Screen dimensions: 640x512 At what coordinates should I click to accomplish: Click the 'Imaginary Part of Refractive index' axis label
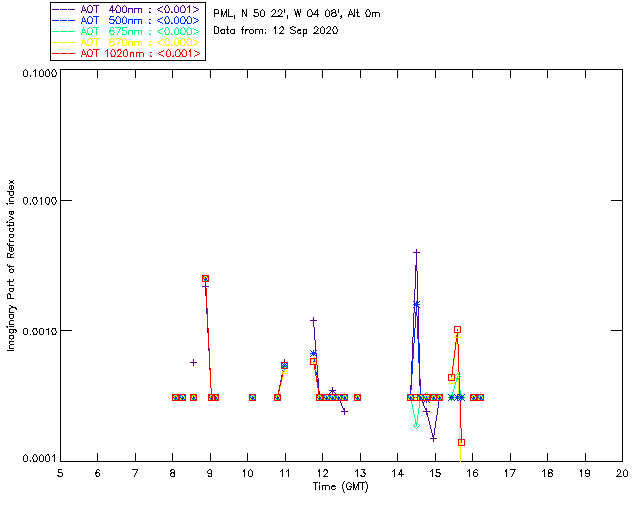(11, 265)
